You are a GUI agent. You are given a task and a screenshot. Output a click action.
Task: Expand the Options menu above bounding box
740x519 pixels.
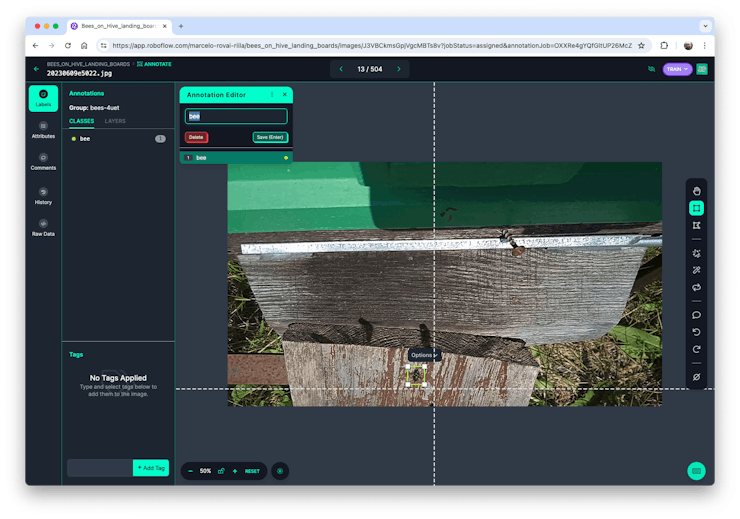(424, 355)
